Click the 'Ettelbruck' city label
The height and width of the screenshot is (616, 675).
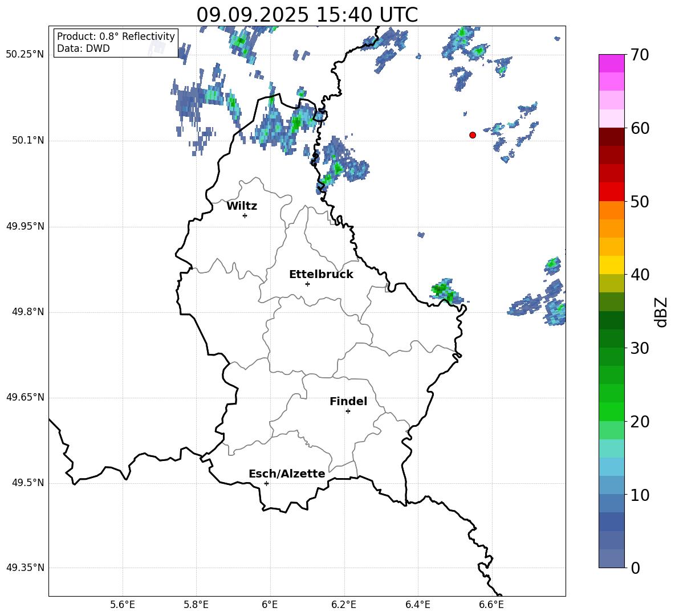pyautogui.click(x=321, y=275)
